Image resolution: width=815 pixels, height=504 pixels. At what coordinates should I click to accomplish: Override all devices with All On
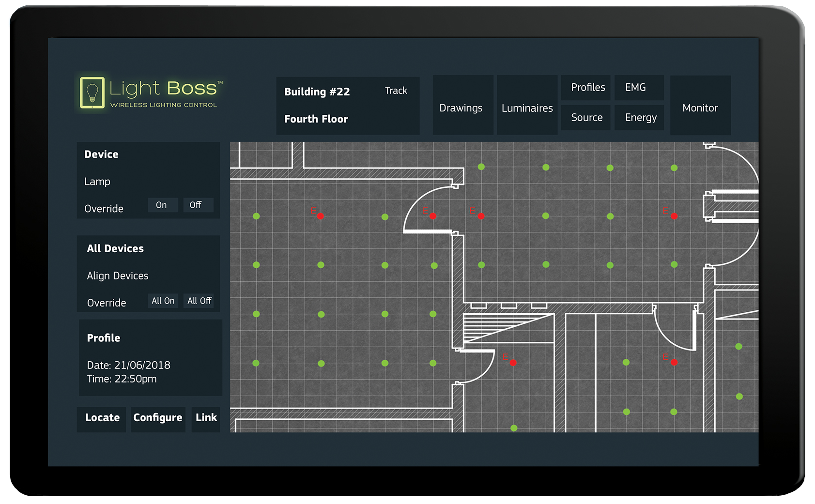point(163,301)
